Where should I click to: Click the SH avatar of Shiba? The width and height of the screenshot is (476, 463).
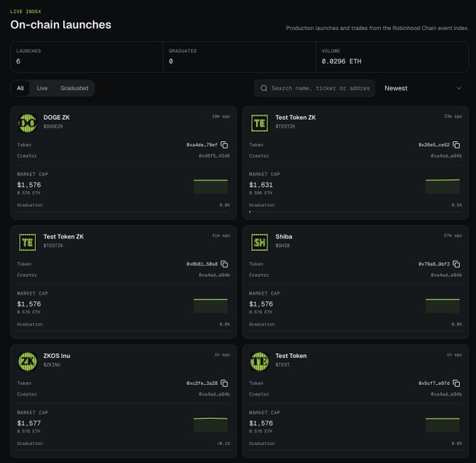(x=260, y=243)
